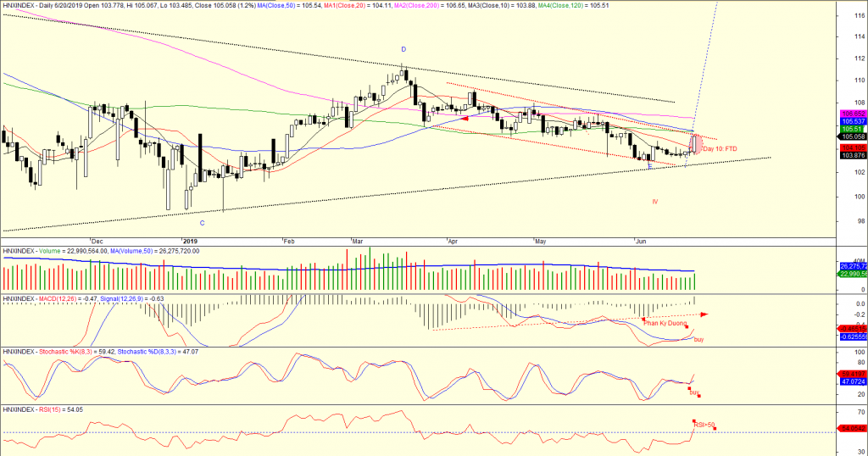Viewport: 868px width, 456px height.
Task: Select the blue wave label "D" at the peak
Action: (403, 49)
